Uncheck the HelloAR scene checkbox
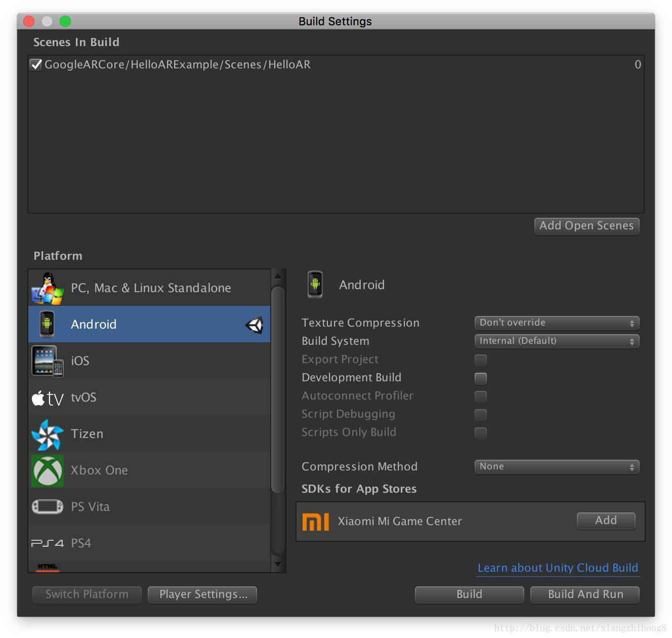The image size is (672, 638). point(36,65)
